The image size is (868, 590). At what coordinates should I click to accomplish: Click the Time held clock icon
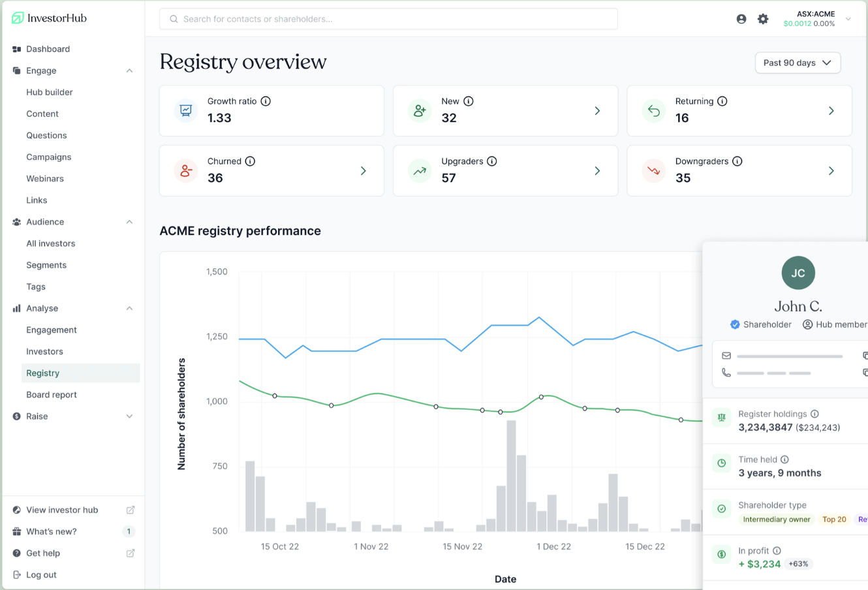click(x=722, y=463)
